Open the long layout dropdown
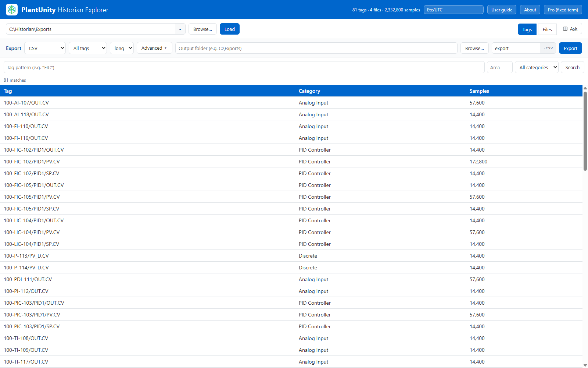 (x=122, y=48)
